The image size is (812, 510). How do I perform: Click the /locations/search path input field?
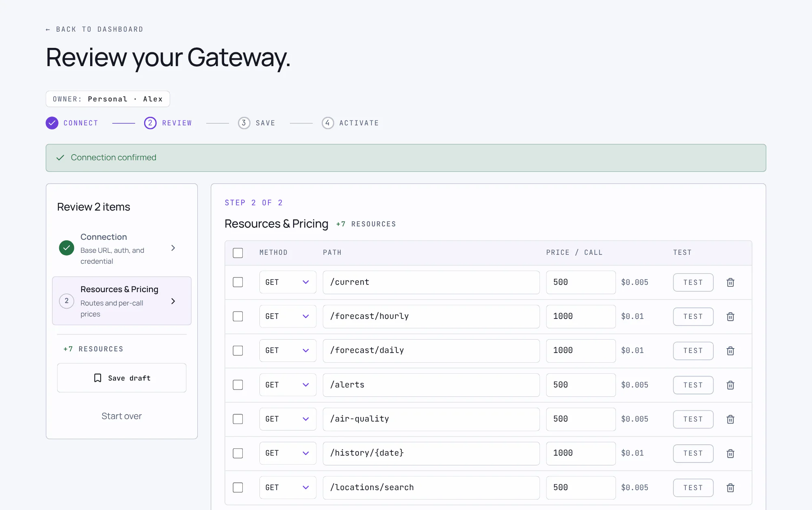coord(431,487)
